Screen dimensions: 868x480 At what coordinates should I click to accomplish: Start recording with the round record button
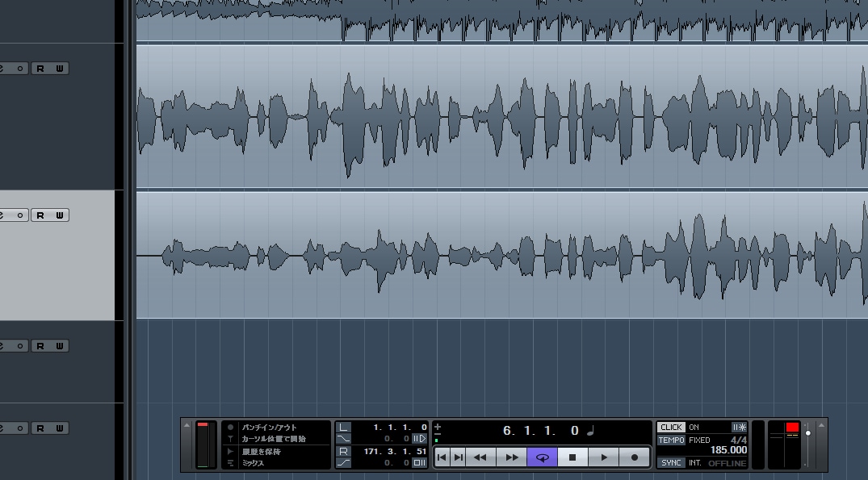coord(635,457)
